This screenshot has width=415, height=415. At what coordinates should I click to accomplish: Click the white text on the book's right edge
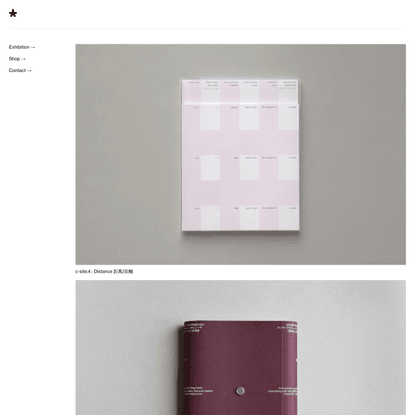pos(282,391)
